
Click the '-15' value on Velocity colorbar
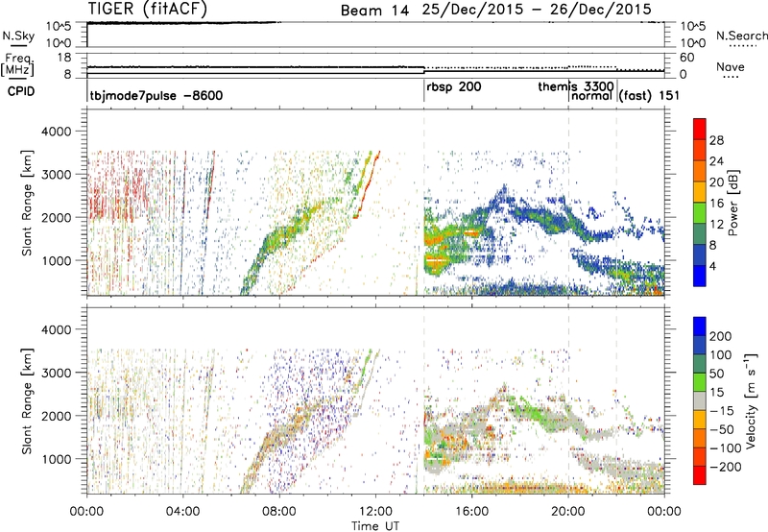point(722,410)
